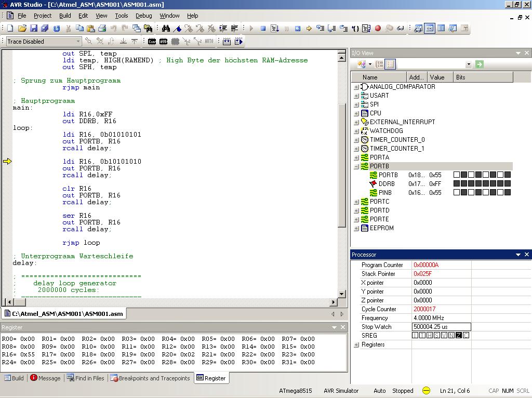The width and height of the screenshot is (532, 398).
Task: Click the Run to Cursor braces icon
Action: pos(355,29)
